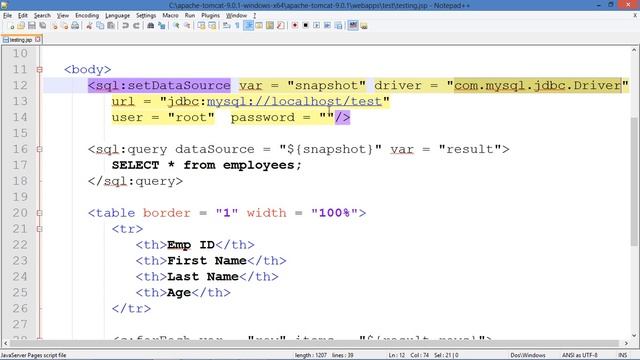Screen dimensions: 640x360
Task: Run macro multiple times icon
Action: 327,26
